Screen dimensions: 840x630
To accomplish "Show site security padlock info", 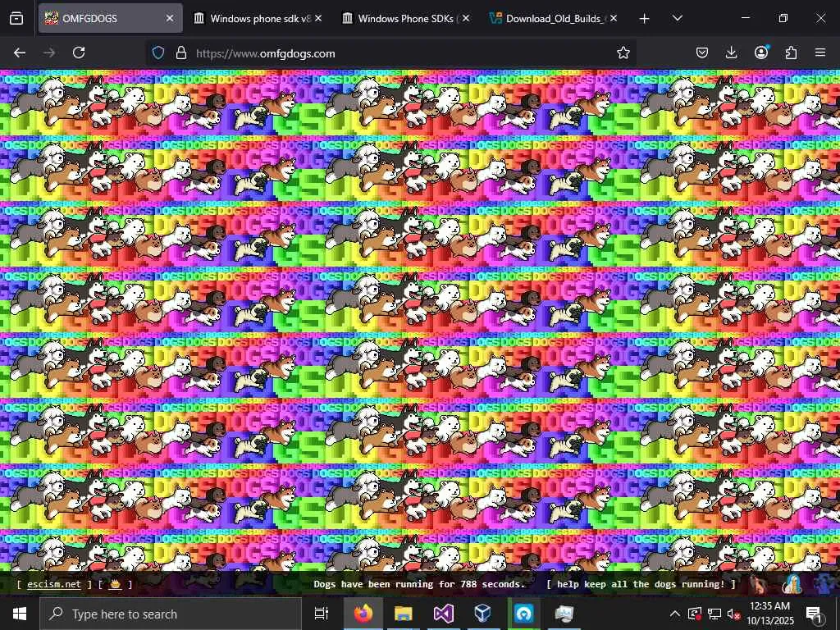I will click(181, 52).
